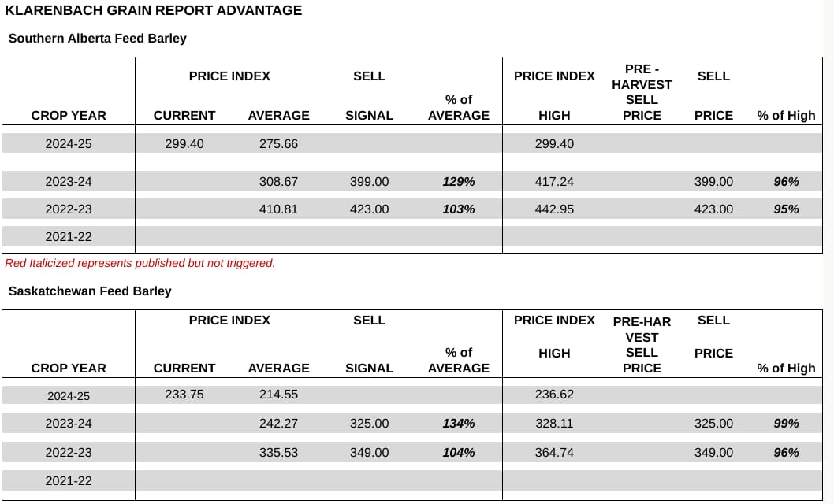Image resolution: width=834 pixels, height=504 pixels.
Task: Click the red italicized footnote text
Action: 140,263
